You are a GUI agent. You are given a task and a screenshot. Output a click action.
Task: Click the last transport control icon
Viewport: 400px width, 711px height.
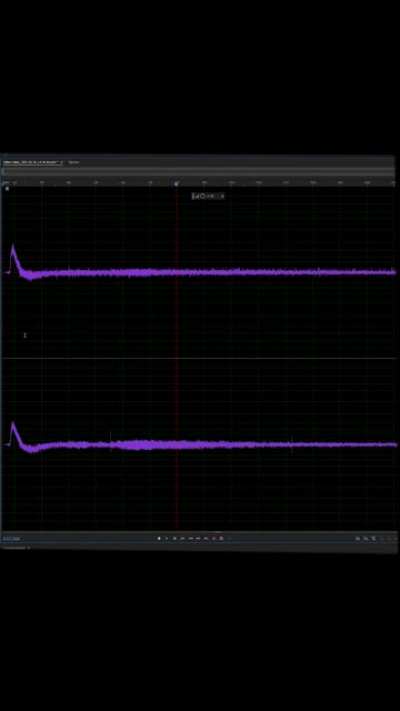click(221, 538)
